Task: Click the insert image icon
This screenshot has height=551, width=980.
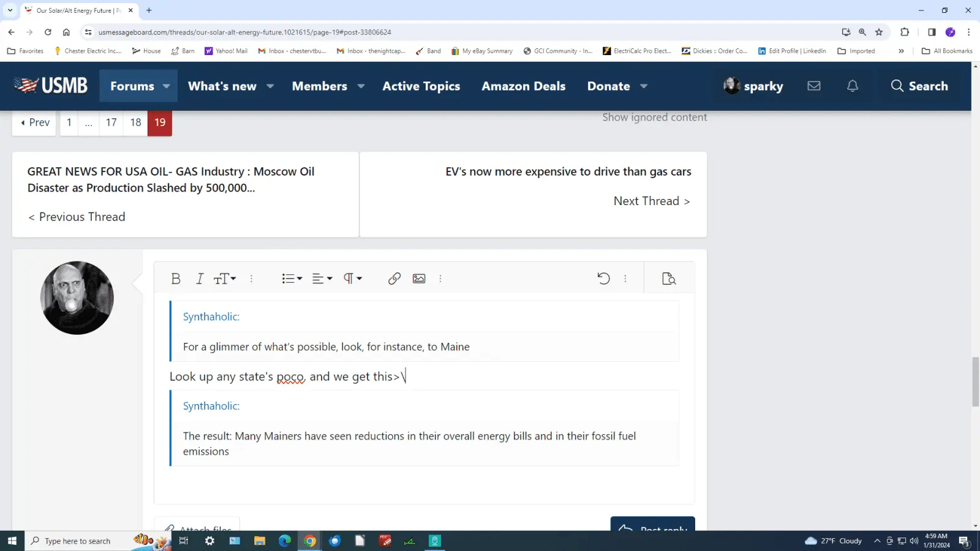Action: tap(419, 279)
